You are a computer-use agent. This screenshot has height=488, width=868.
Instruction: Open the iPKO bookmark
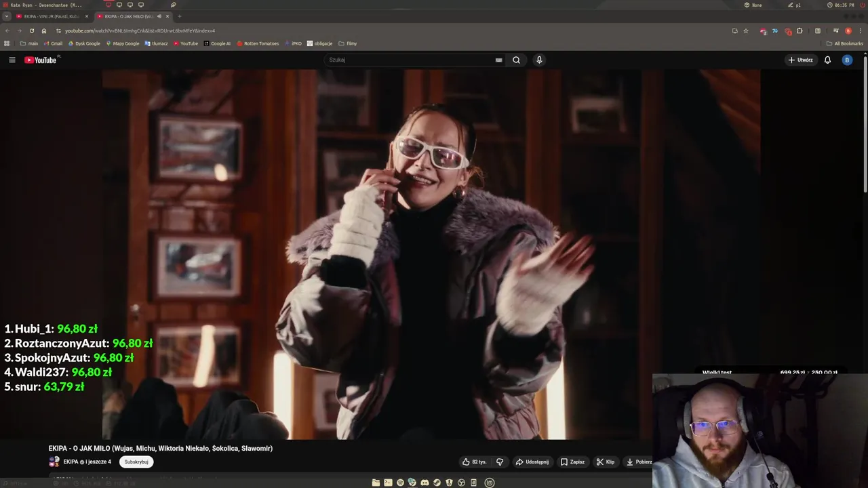(x=293, y=43)
